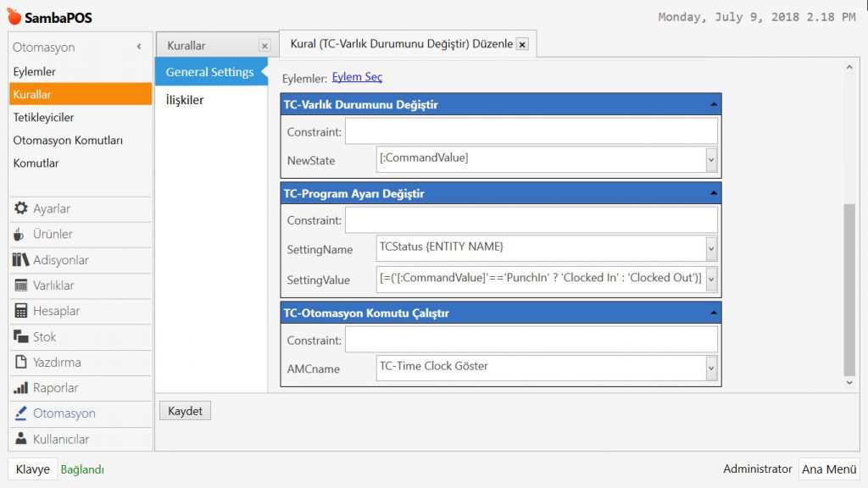Open the NewState dropdown arrow
868x488 pixels.
click(x=711, y=159)
